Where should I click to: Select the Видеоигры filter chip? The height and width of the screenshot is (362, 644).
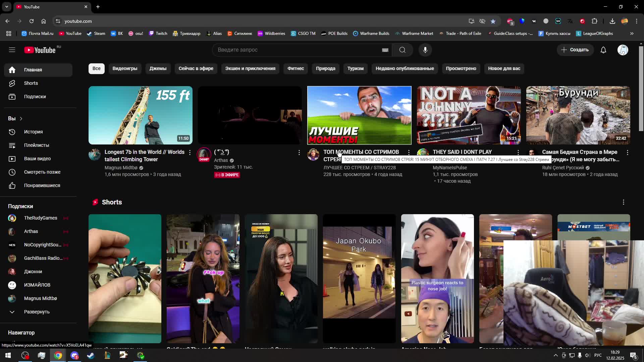point(125,68)
